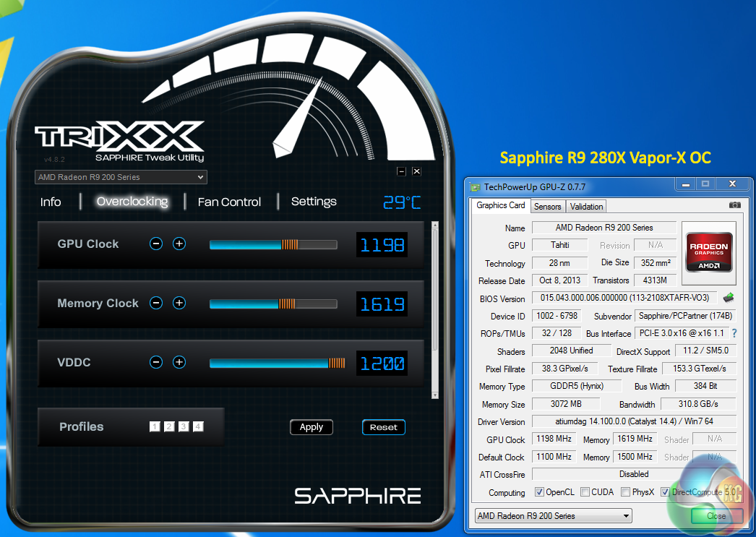756x537 pixels.
Task: Click the Bus Width 384 Bit value
Action: point(705,386)
